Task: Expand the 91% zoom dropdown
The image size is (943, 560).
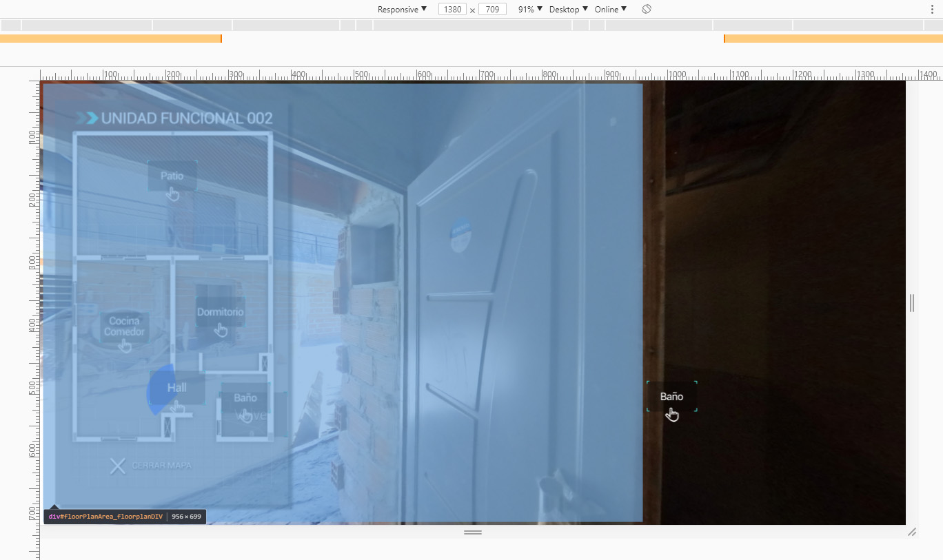Action: tap(530, 9)
